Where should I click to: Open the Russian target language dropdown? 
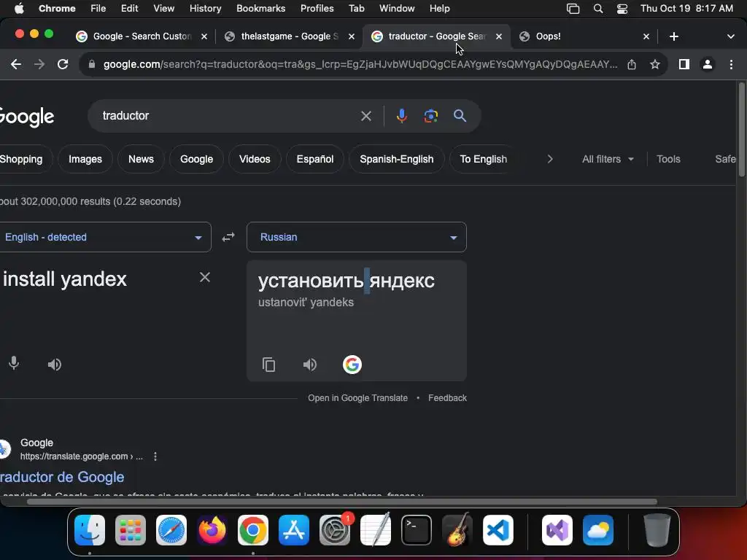pos(356,237)
